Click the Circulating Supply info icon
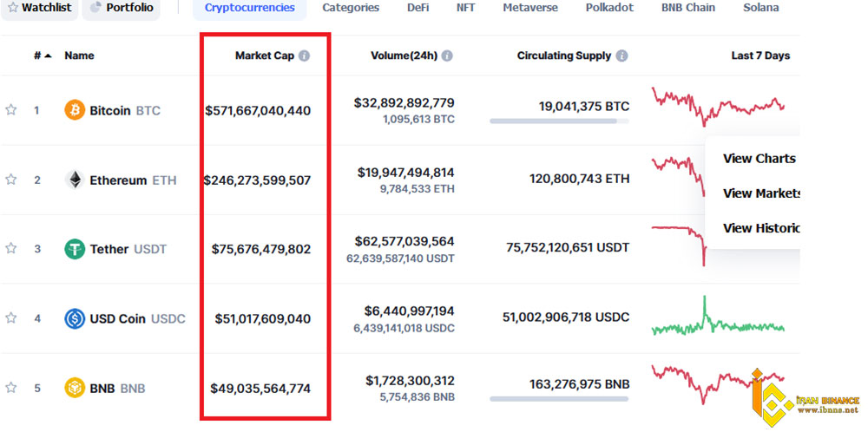This screenshot has height=432, width=868. coord(622,56)
